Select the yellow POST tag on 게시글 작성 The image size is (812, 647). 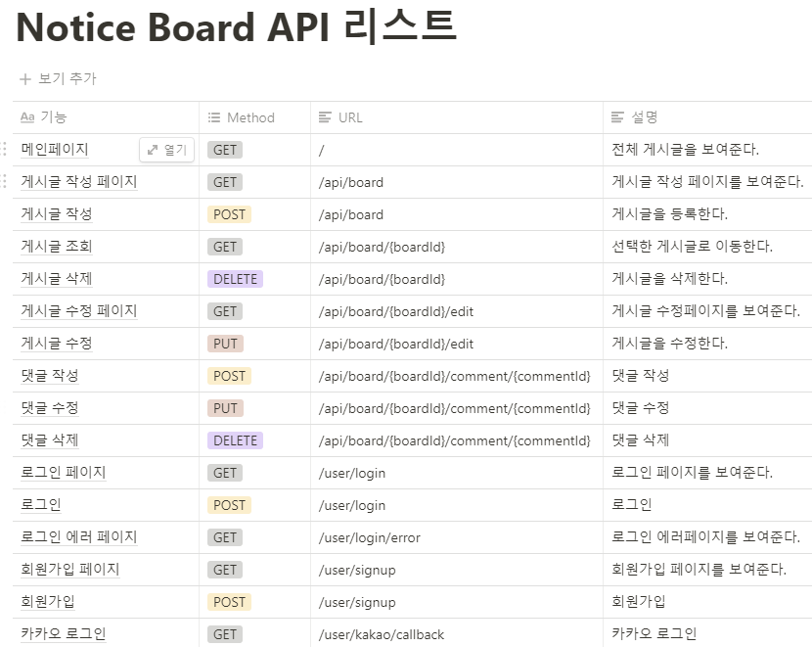click(x=229, y=213)
